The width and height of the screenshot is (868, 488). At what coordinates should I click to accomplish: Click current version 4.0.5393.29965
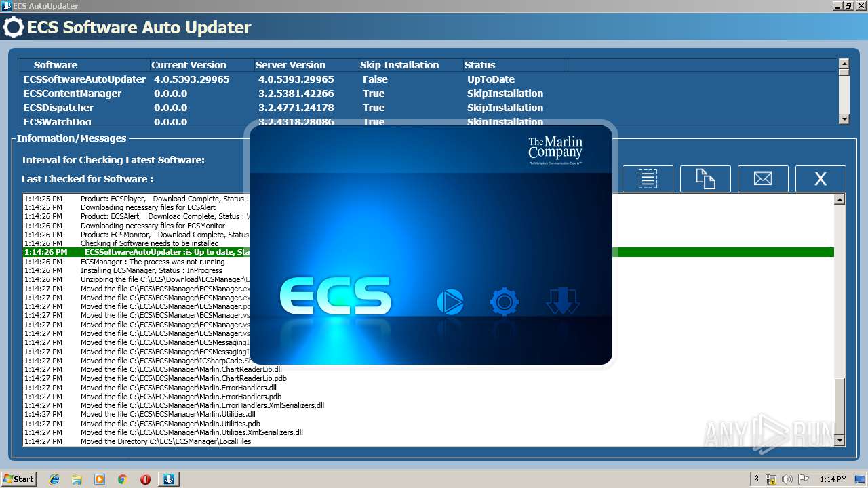(192, 79)
